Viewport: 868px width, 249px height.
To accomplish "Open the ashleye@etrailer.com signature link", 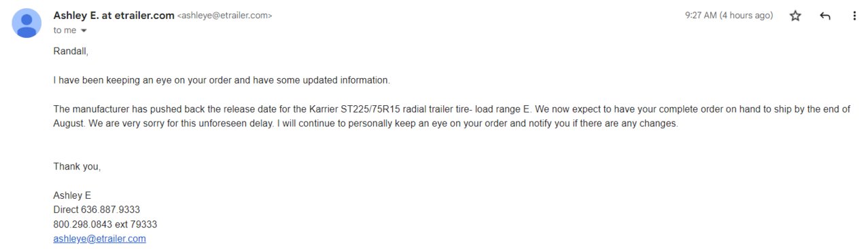I will tap(99, 239).
